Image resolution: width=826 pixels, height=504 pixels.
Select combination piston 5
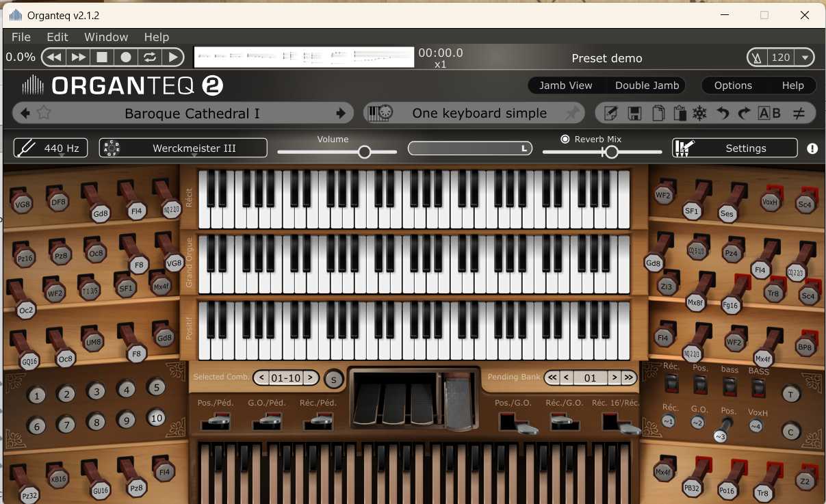click(x=156, y=388)
